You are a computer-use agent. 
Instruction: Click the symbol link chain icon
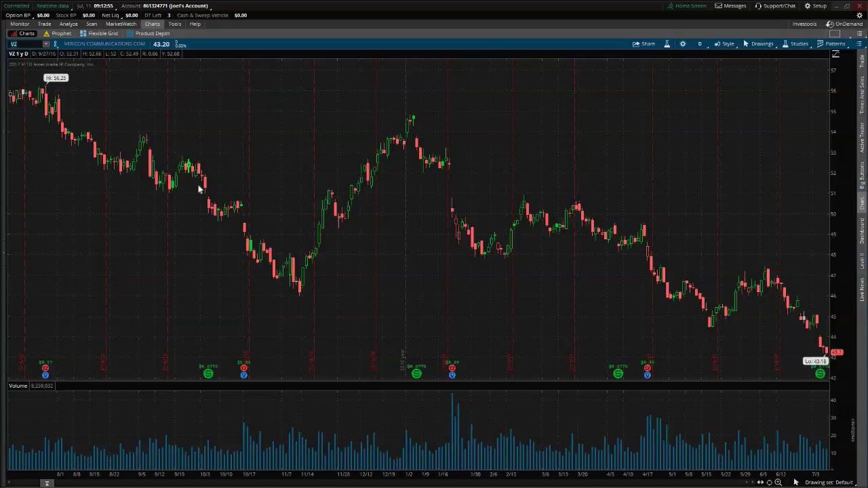(57, 44)
